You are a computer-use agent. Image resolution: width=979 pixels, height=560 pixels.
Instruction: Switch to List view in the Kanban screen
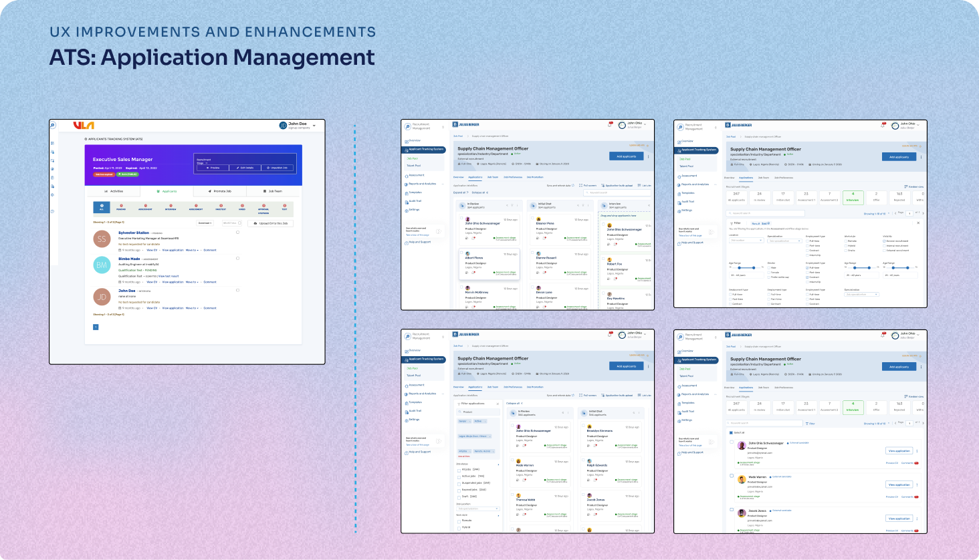pos(645,186)
